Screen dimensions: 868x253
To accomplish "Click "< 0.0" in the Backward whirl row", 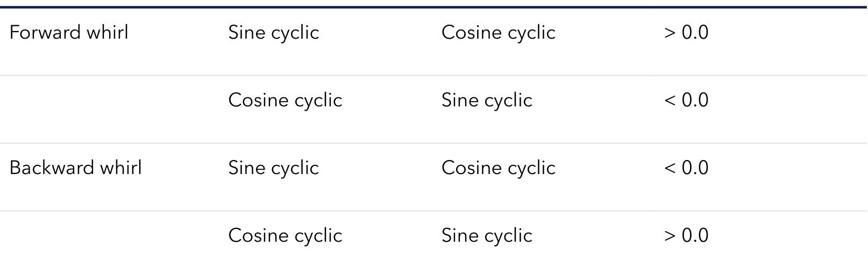I will (x=686, y=168).
